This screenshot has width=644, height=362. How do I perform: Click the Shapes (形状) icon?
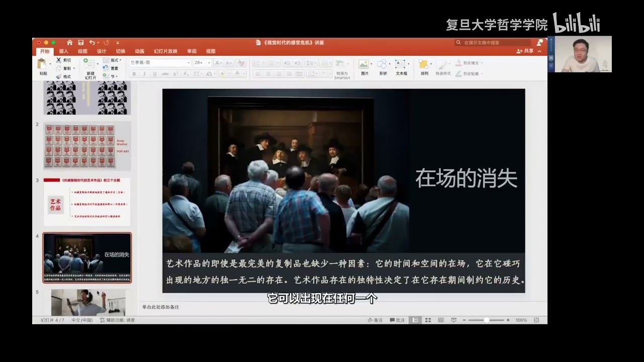382,64
